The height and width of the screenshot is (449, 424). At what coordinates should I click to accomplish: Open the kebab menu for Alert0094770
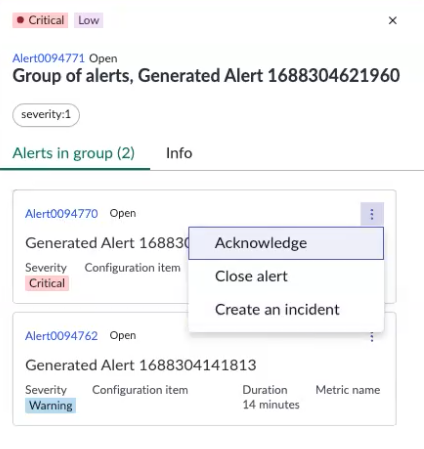pos(372,214)
